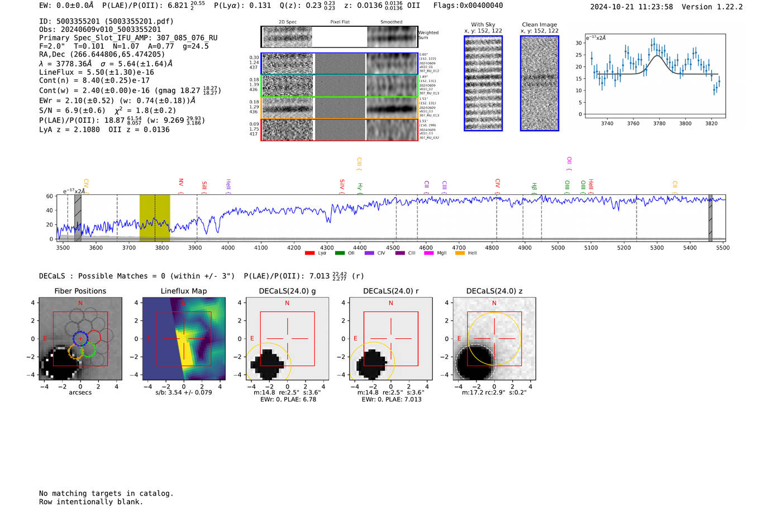Select the DECaLS r-band cutout image
This screenshot has width=782, height=532.
390,339
